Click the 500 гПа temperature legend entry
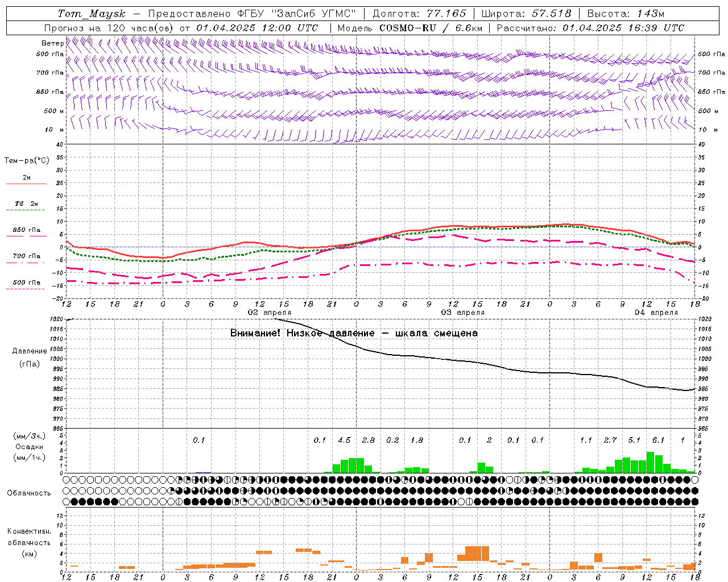Screen dimensions: 728x582 pos(27,282)
